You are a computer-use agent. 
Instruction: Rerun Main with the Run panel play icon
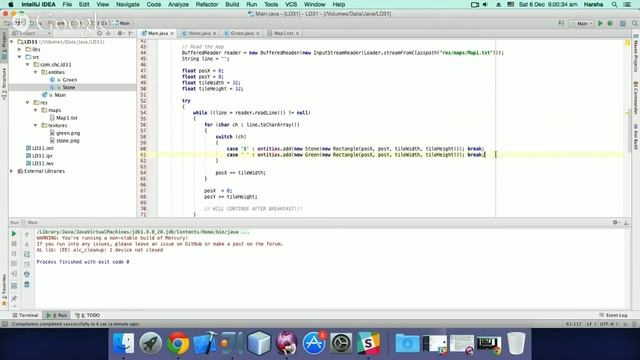(14, 234)
